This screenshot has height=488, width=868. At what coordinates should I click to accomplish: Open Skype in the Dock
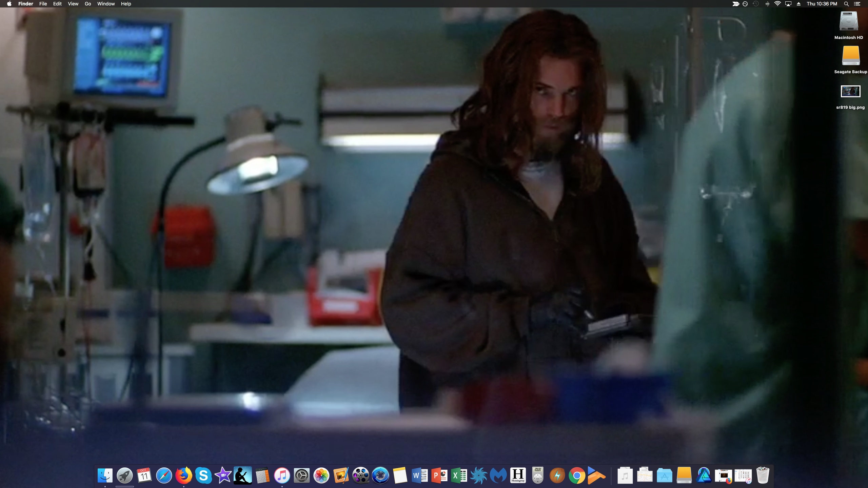(203, 475)
